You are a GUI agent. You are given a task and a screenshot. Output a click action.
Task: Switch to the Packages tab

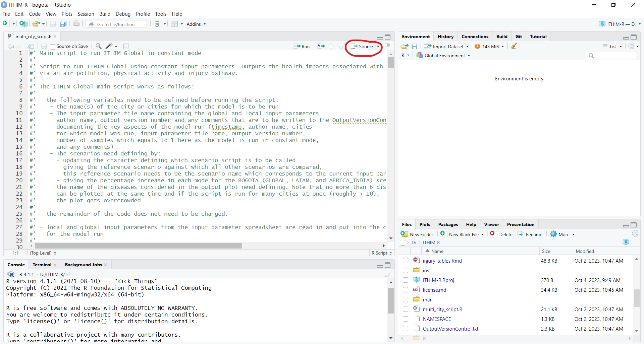pos(448,224)
